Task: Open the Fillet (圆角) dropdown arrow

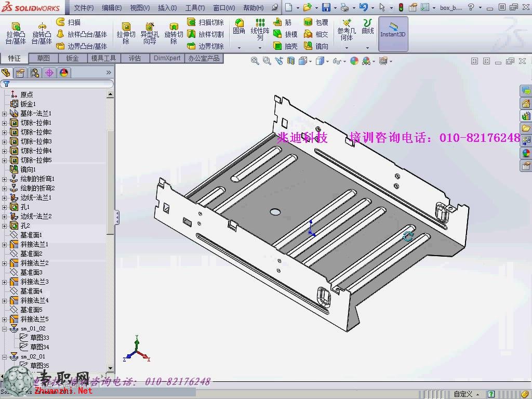Action: pos(239,48)
